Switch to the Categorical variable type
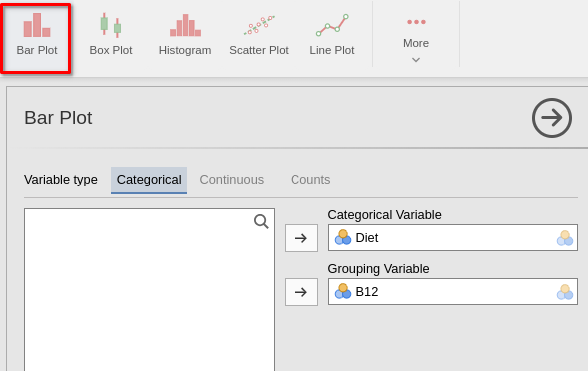The image size is (588, 371). (x=149, y=180)
